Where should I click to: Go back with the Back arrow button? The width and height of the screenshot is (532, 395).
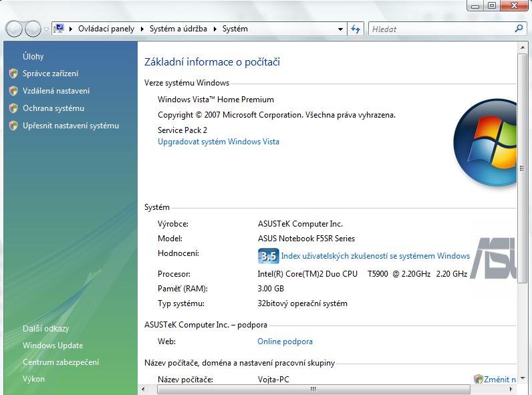[14, 29]
